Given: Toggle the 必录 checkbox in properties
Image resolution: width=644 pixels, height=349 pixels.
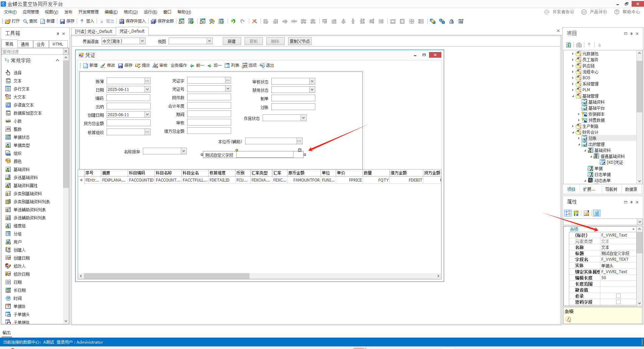Looking at the screenshot, I should coord(618,296).
